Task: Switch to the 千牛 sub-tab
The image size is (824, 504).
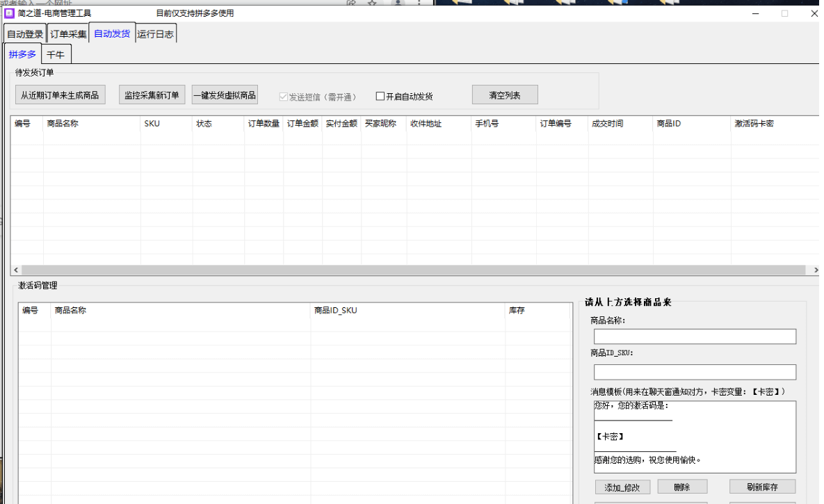Action: [x=56, y=54]
